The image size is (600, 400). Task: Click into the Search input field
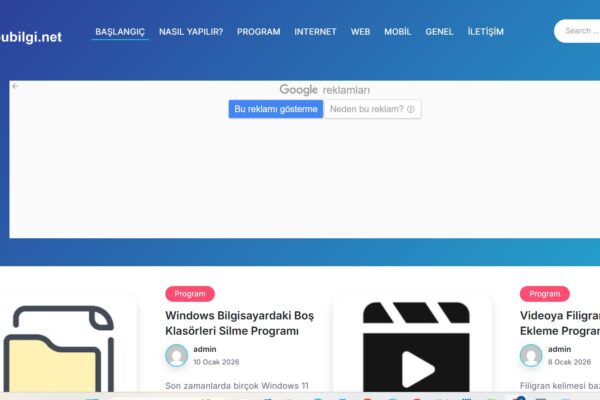pyautogui.click(x=578, y=31)
